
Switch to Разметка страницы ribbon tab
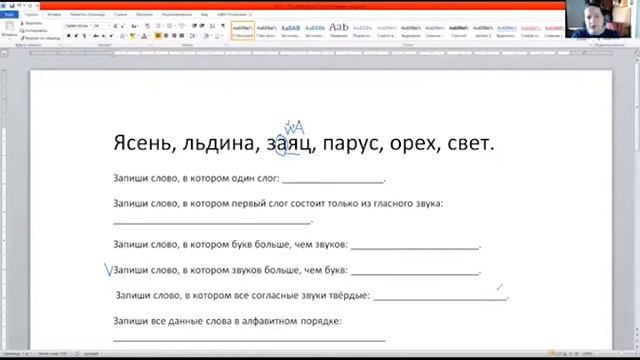87,14
